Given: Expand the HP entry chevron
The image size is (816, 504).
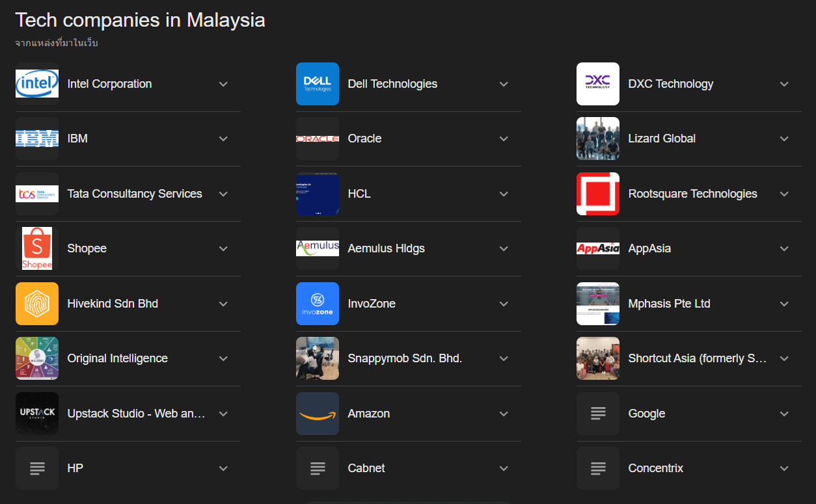Looking at the screenshot, I should (x=223, y=468).
